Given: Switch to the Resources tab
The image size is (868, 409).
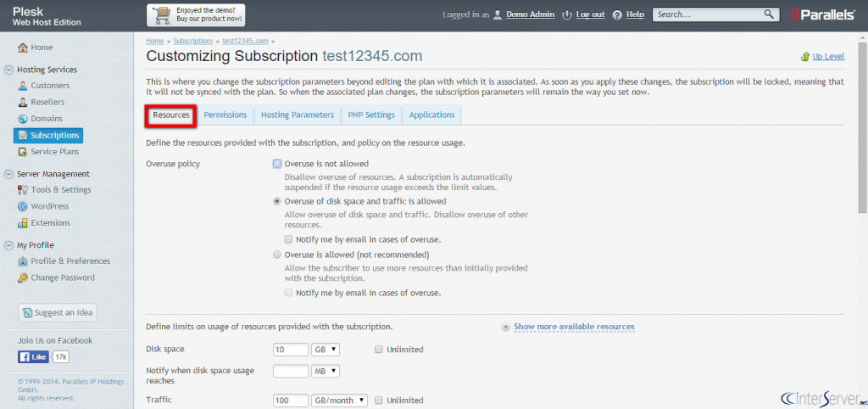Looking at the screenshot, I should (171, 115).
